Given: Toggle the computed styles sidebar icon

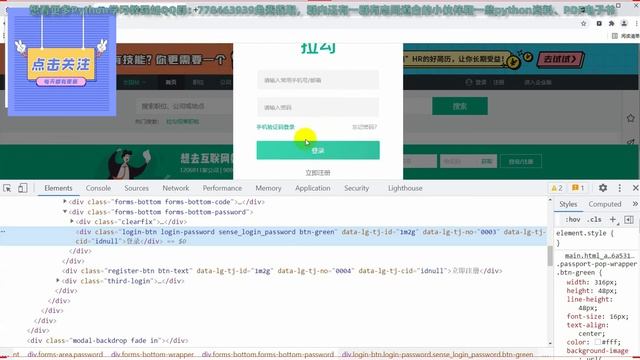Looking at the screenshot, I should tap(629, 220).
